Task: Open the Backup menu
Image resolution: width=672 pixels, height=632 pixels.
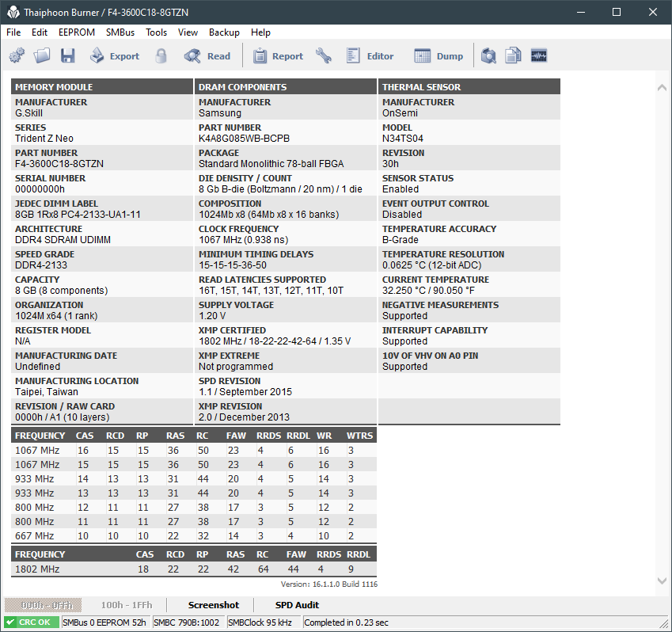Action: pyautogui.click(x=224, y=32)
